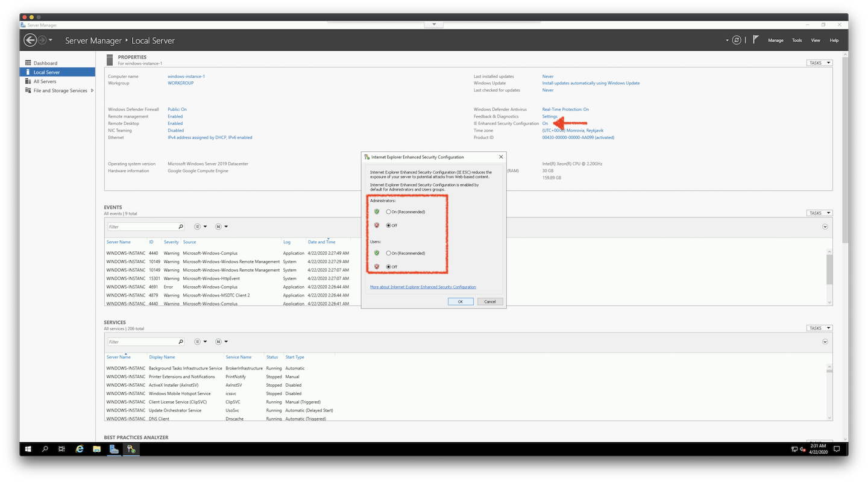
Task: Click the windows-instance-1 computer name link
Action: (x=186, y=77)
